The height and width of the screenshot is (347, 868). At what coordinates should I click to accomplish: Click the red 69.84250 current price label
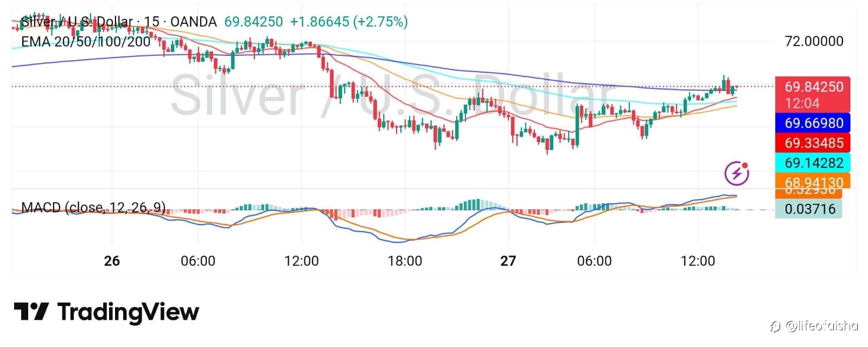(x=813, y=87)
